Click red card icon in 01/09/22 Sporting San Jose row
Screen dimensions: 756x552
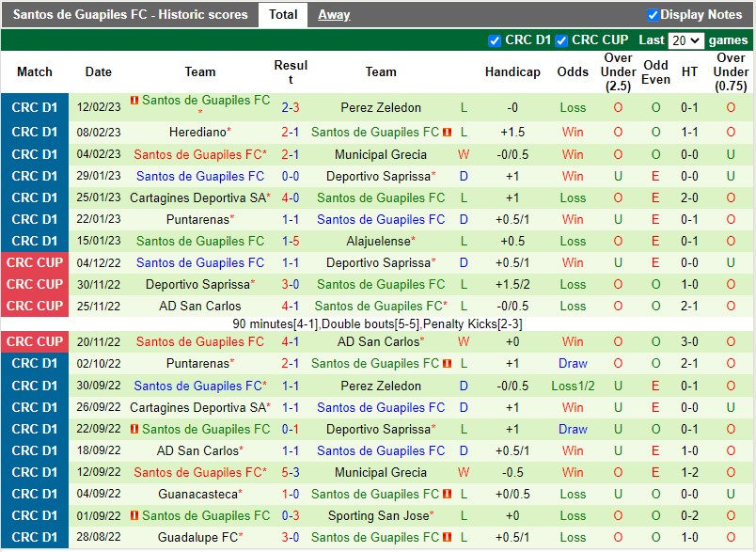(134, 515)
